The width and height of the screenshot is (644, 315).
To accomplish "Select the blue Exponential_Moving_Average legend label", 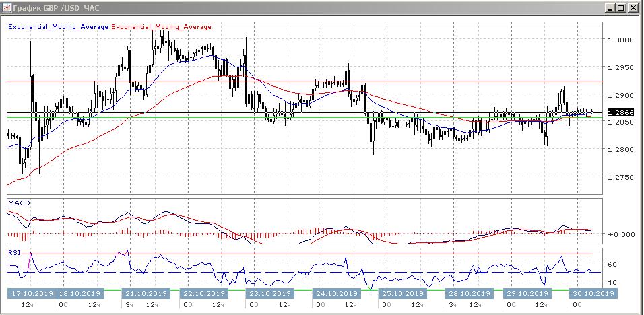I will click(x=58, y=27).
